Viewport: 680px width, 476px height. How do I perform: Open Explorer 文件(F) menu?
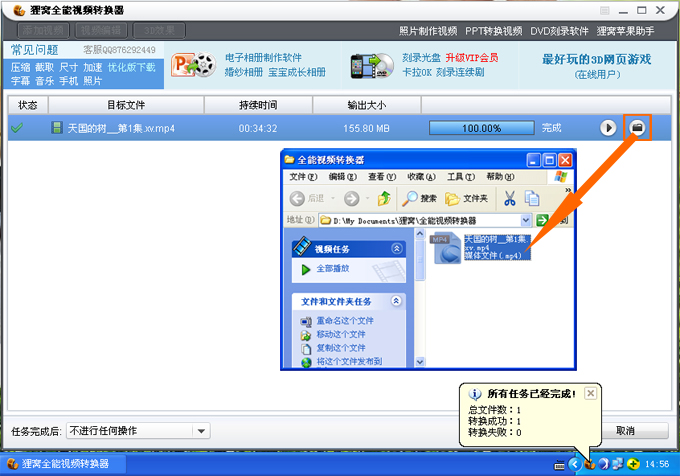303,176
